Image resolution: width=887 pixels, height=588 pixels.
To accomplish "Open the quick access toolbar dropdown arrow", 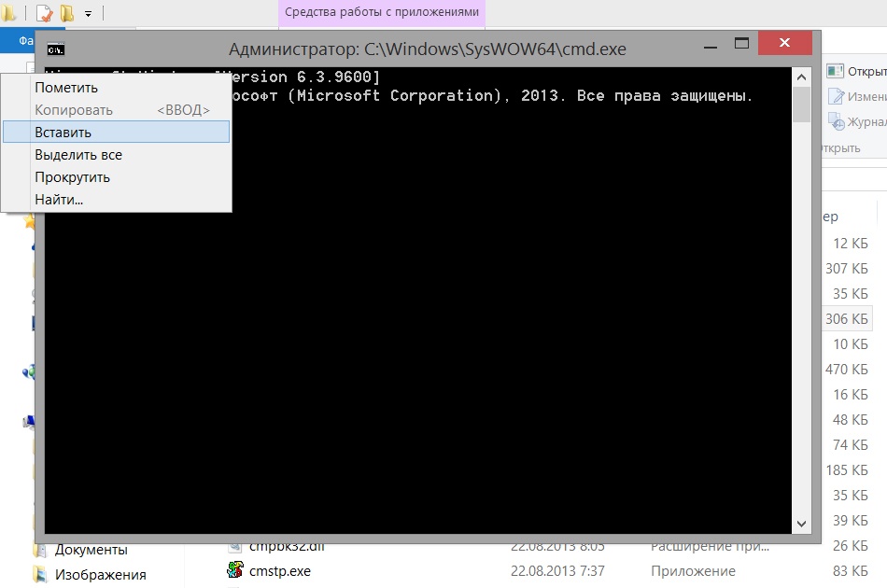I will pos(89,14).
